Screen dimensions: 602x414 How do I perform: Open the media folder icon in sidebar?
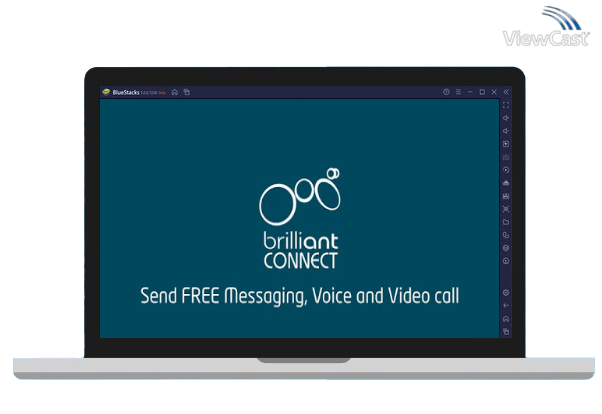506,222
